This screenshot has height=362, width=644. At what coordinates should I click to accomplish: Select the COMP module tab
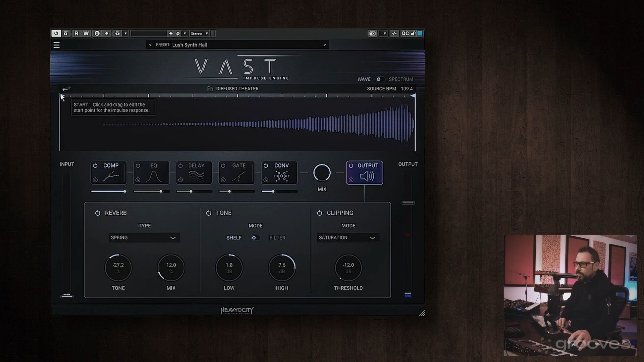tap(109, 173)
